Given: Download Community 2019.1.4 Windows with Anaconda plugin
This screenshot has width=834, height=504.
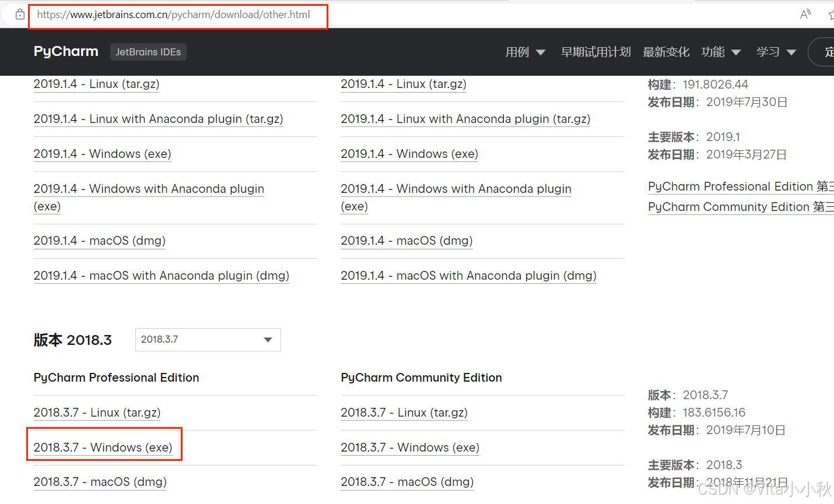Looking at the screenshot, I should pos(456,198).
